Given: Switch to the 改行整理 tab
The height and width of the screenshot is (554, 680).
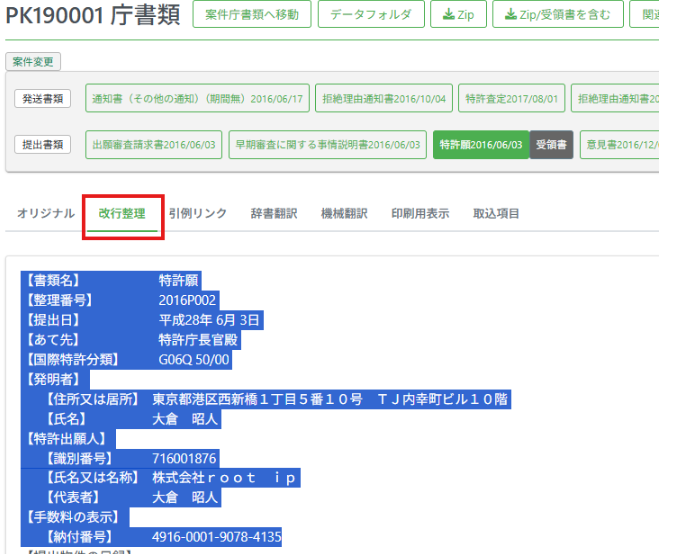Looking at the screenshot, I should click(122, 213).
